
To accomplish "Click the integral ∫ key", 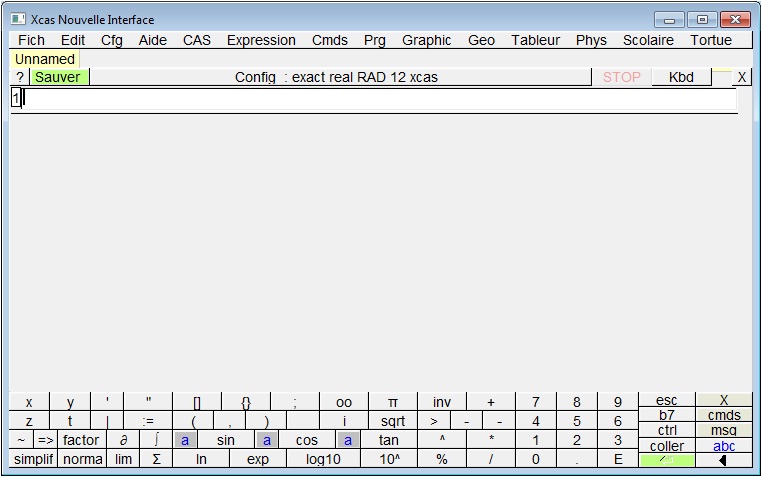I will click(x=156, y=440).
